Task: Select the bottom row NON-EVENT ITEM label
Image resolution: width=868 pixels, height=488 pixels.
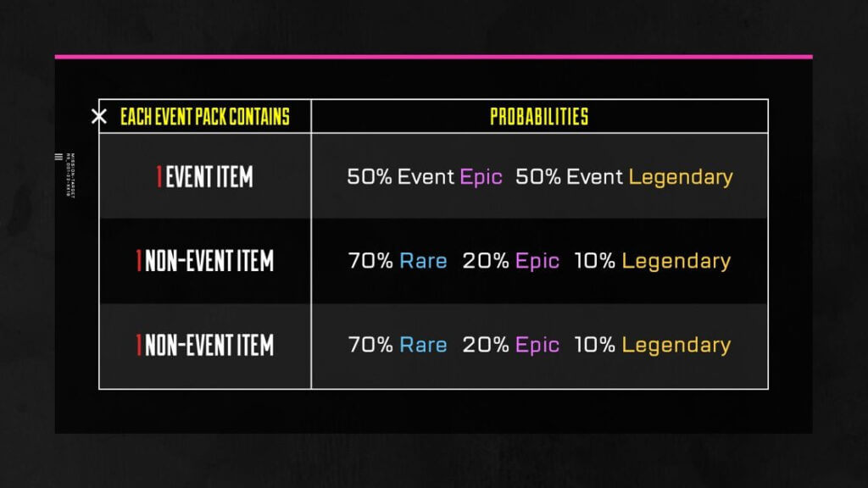Action: coord(205,345)
